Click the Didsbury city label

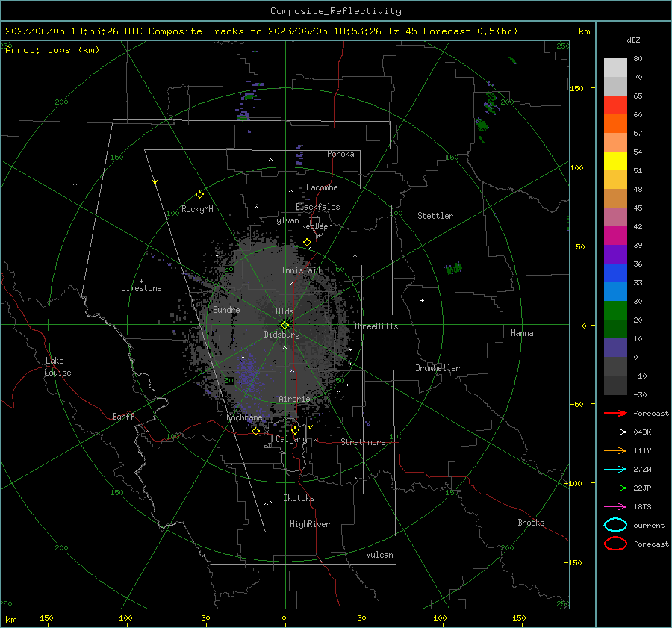click(281, 335)
